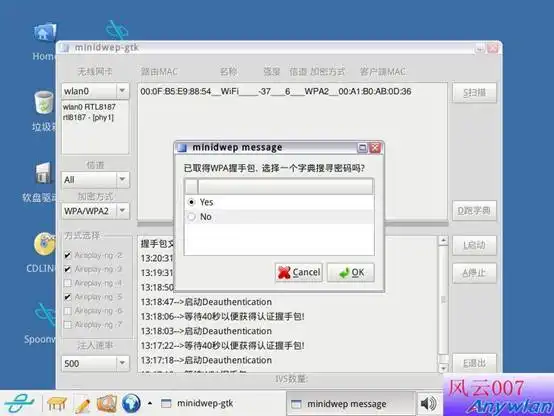Image resolution: width=554 pixels, height=416 pixels.
Task: Launch the globe web browser taskbar icon
Action: coord(131,403)
